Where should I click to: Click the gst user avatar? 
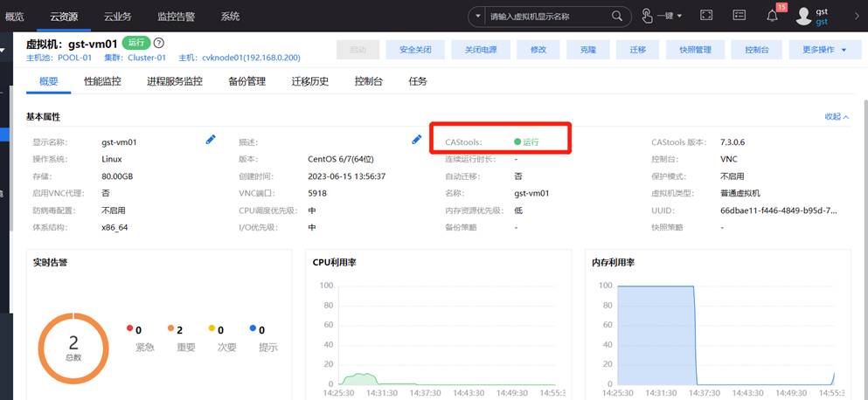tap(803, 16)
